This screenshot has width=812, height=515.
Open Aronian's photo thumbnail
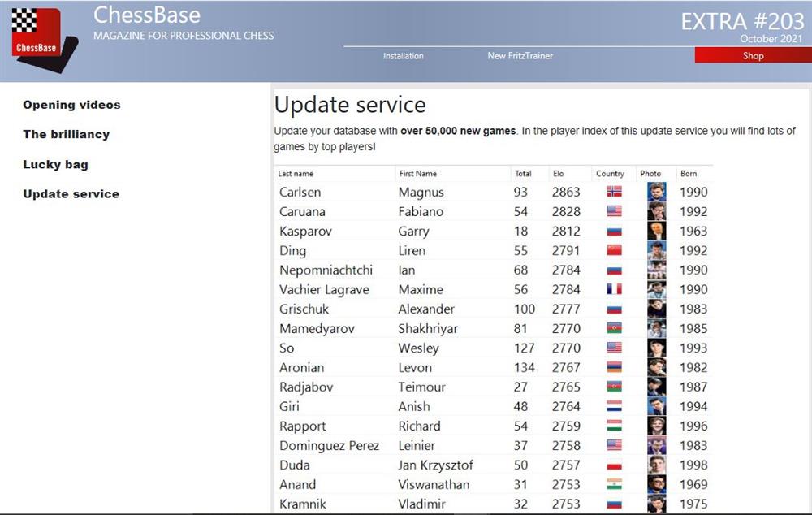(657, 367)
